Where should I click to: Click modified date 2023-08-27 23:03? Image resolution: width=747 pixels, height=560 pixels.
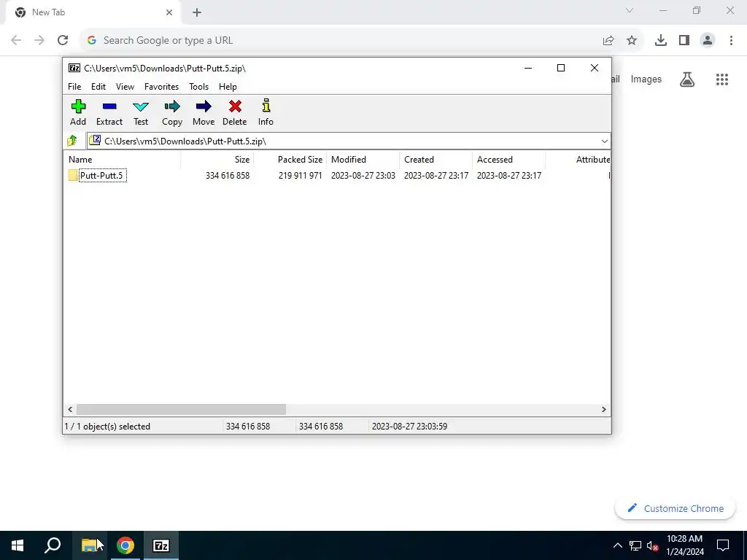point(363,175)
